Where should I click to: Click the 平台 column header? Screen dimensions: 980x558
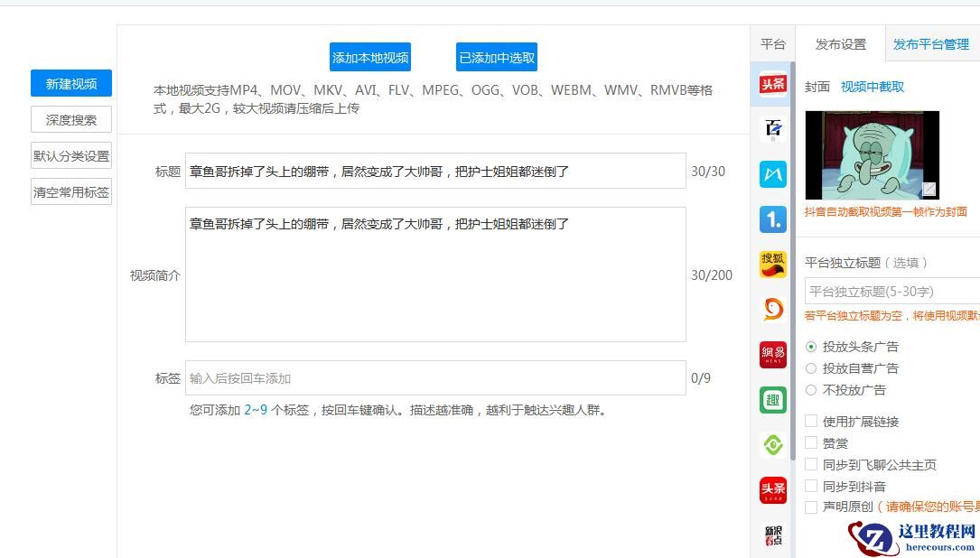tap(772, 43)
